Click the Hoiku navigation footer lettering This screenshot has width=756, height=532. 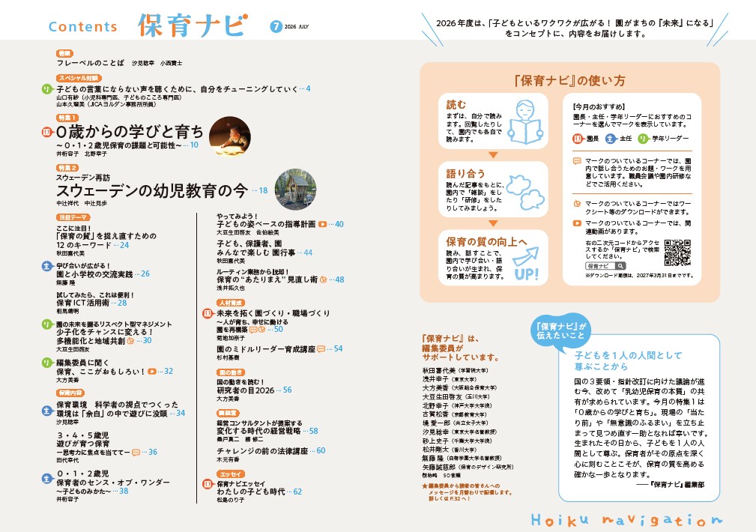627,520
